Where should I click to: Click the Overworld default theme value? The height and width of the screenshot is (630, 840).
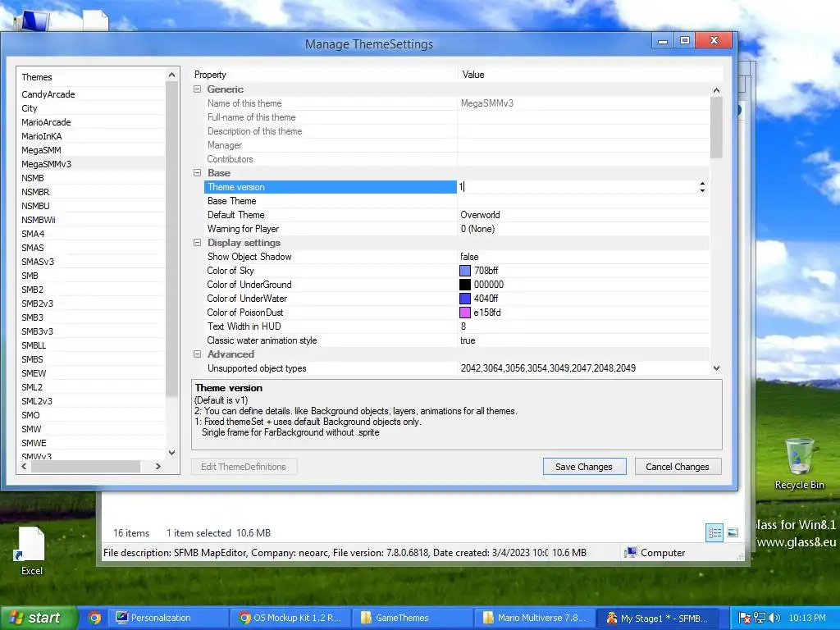pyautogui.click(x=480, y=215)
